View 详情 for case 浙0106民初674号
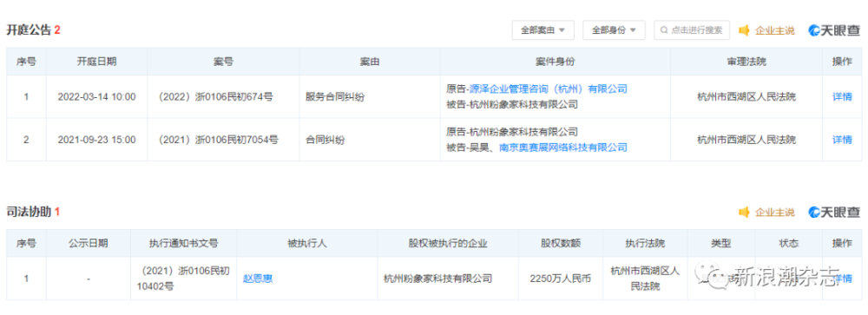This screenshot has width=868, height=315. (842, 97)
